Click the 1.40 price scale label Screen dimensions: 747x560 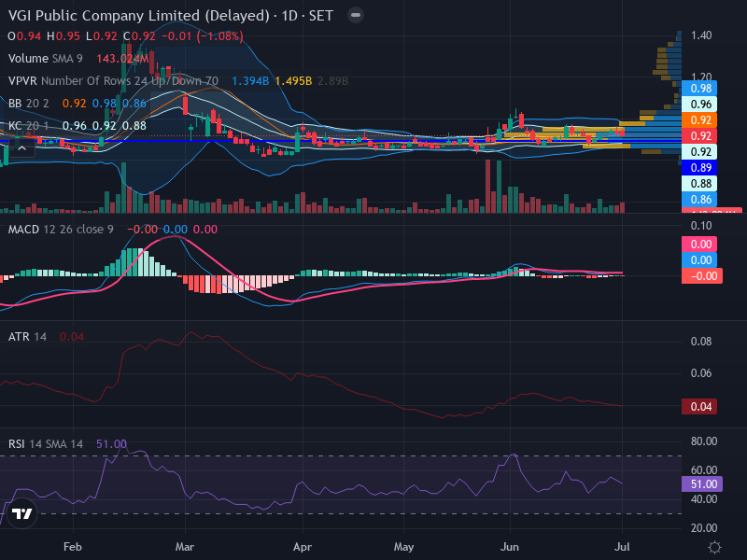[x=701, y=35]
